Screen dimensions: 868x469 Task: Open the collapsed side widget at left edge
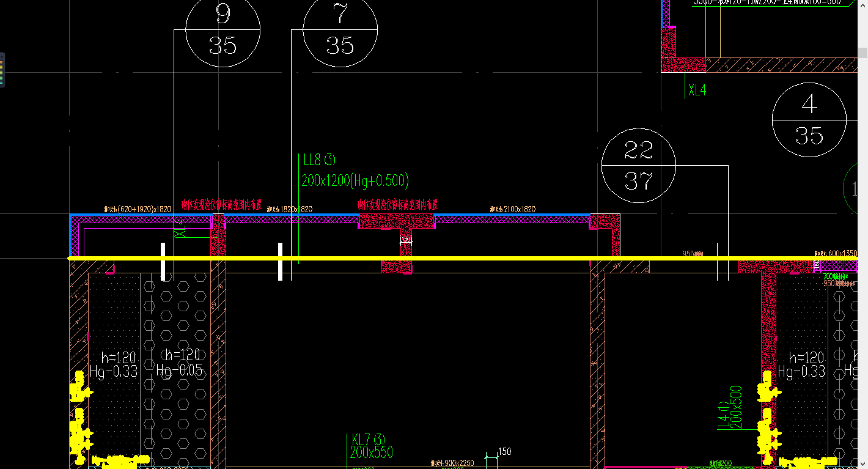coord(2,70)
